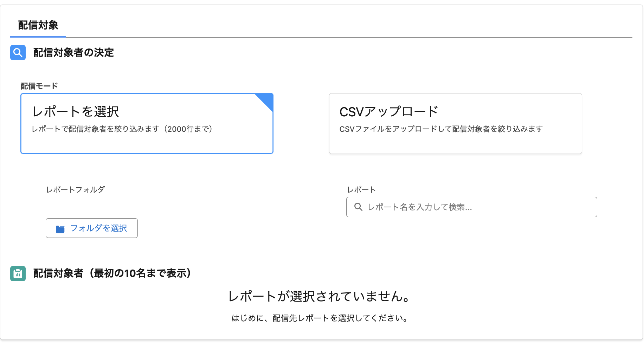The height and width of the screenshot is (343, 644).
Task: Click the green clipboard icon beside 配信対象者
Action: click(x=18, y=273)
